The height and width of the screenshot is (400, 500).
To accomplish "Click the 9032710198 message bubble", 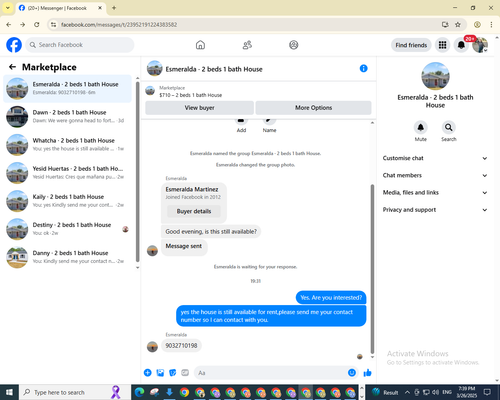I will 181,345.
